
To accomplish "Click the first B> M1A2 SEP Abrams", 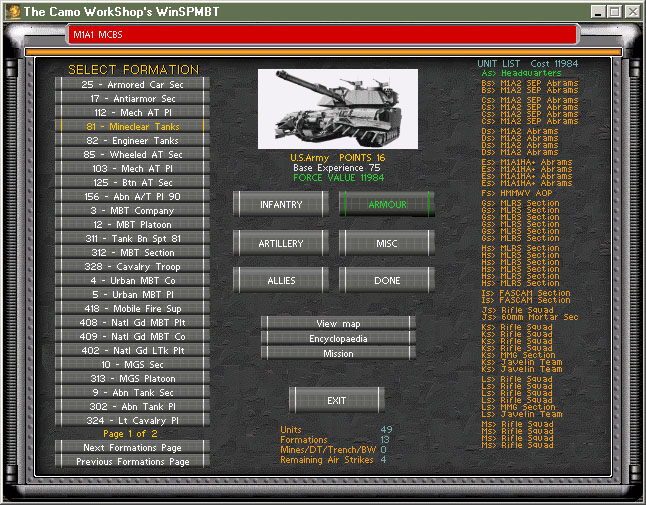I will click(530, 83).
